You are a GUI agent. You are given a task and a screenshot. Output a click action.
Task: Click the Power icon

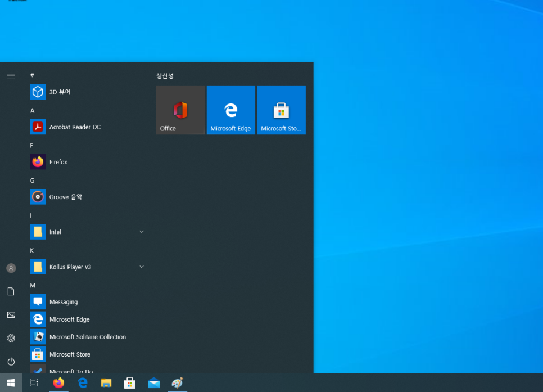(11, 362)
